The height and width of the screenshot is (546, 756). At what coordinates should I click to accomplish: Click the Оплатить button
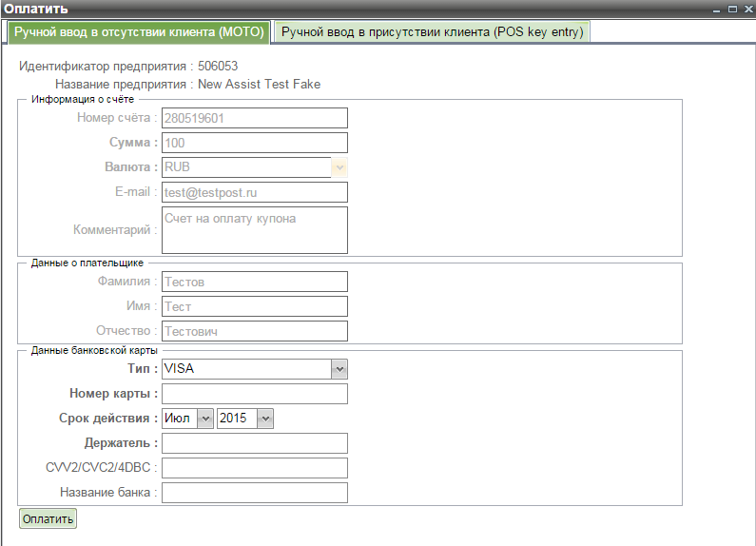click(x=48, y=518)
